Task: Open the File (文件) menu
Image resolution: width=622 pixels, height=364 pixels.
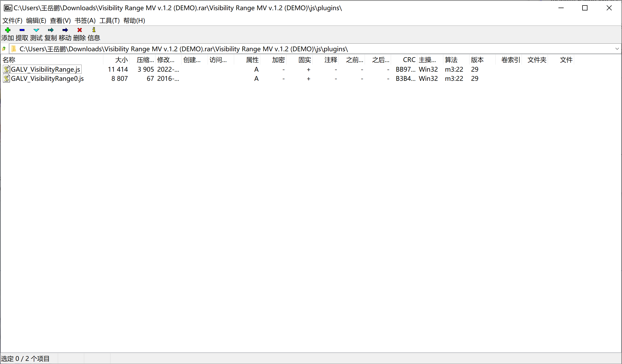Action: pos(12,21)
